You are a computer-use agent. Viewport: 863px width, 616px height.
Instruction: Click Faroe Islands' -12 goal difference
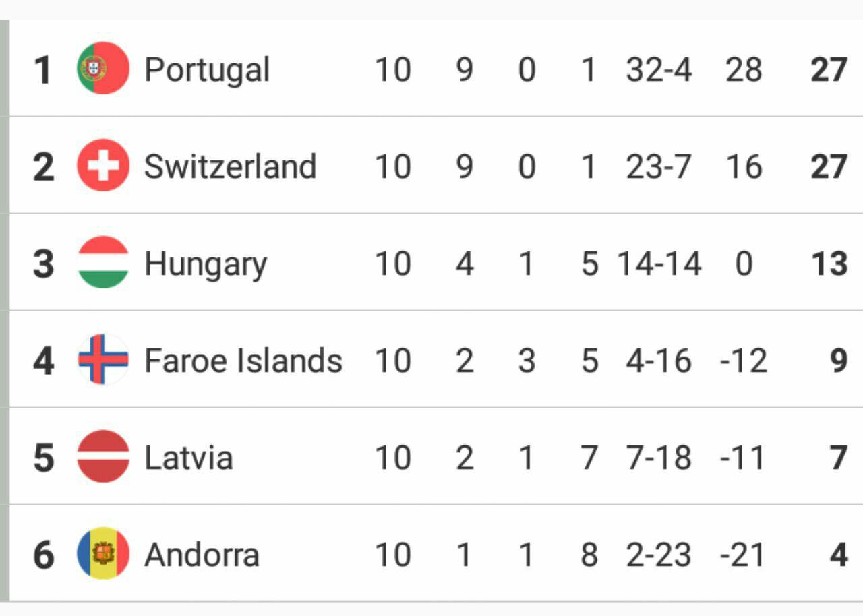coord(744,361)
